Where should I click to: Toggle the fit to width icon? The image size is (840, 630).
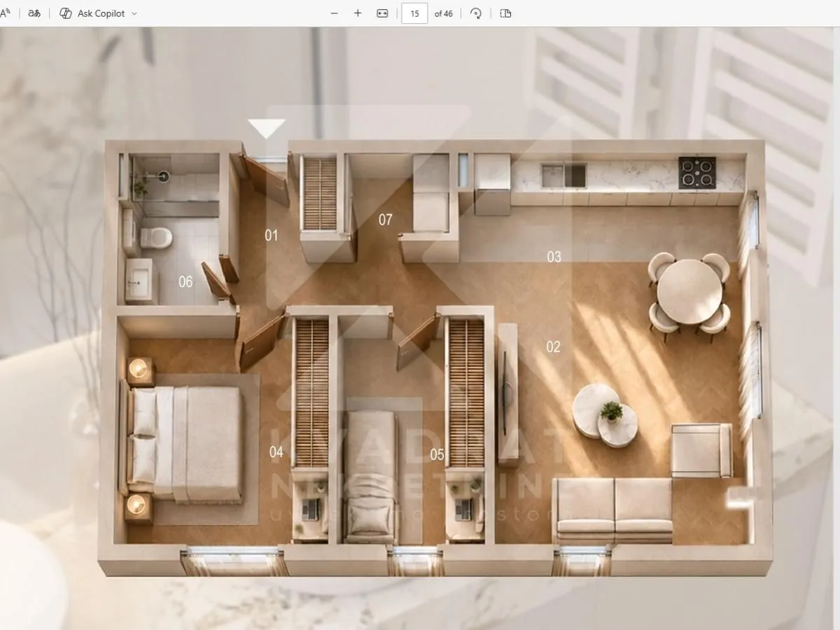382,13
